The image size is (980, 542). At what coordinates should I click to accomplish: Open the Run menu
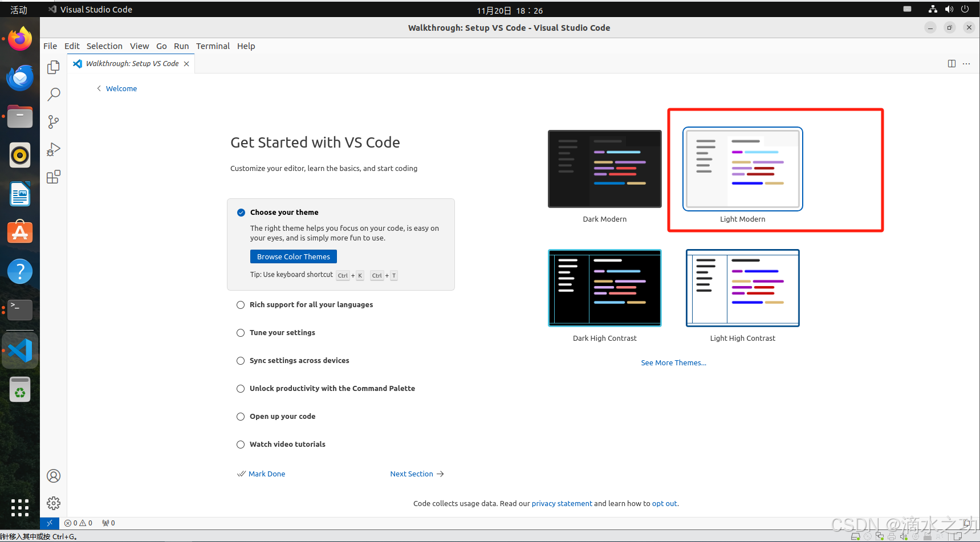pyautogui.click(x=181, y=46)
